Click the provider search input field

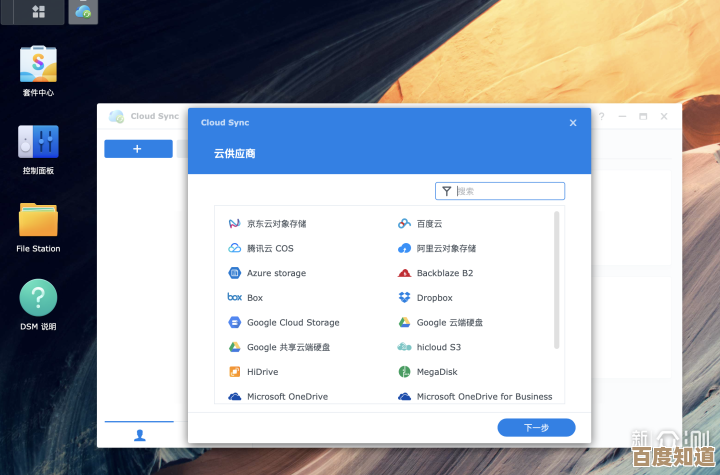coord(508,191)
